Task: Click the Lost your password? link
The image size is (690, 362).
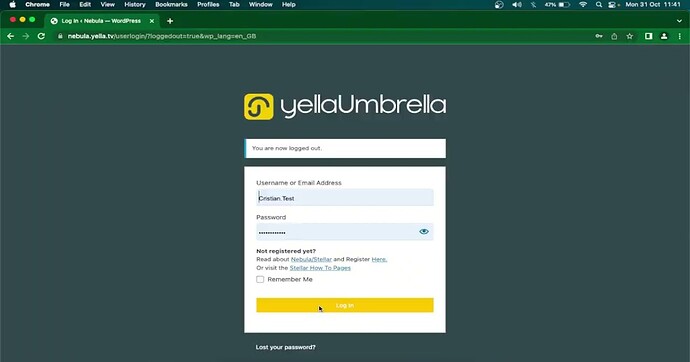Action: (x=286, y=347)
